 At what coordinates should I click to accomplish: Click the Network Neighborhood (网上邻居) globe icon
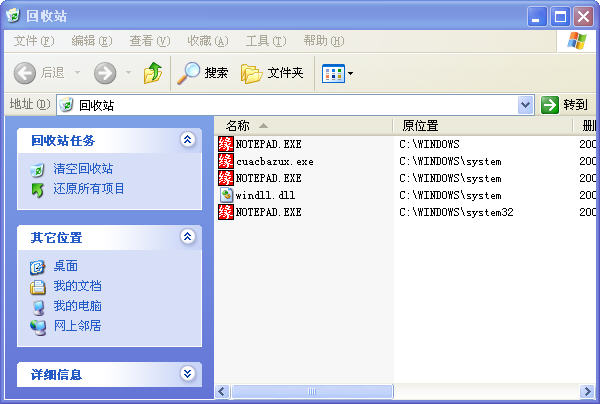point(38,326)
